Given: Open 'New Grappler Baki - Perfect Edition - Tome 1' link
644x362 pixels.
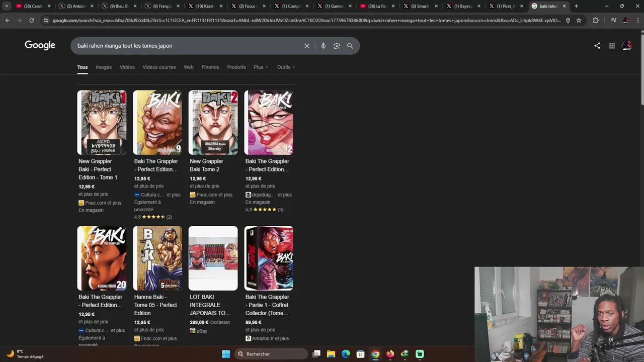Looking at the screenshot, I should (x=98, y=169).
